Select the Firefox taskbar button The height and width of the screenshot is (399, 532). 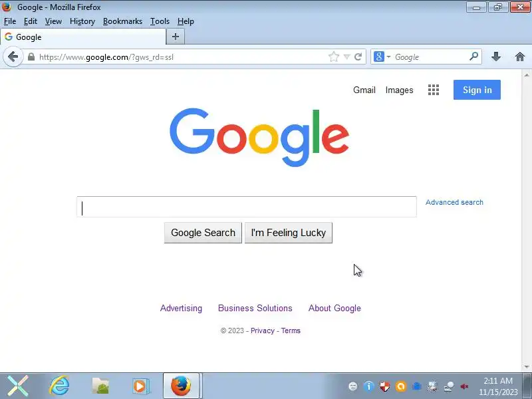click(x=181, y=386)
